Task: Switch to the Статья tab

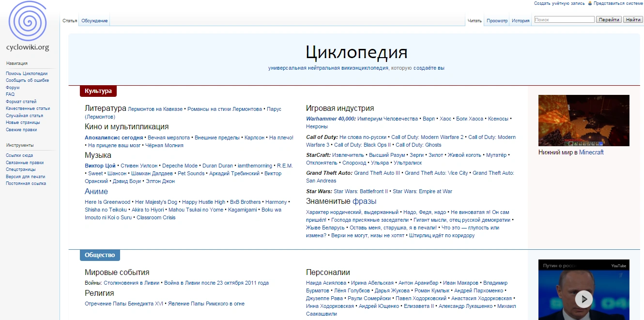Action: [x=70, y=21]
